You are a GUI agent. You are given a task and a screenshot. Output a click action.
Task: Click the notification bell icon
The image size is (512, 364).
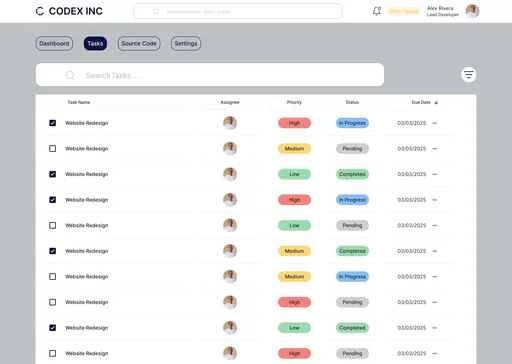377,11
